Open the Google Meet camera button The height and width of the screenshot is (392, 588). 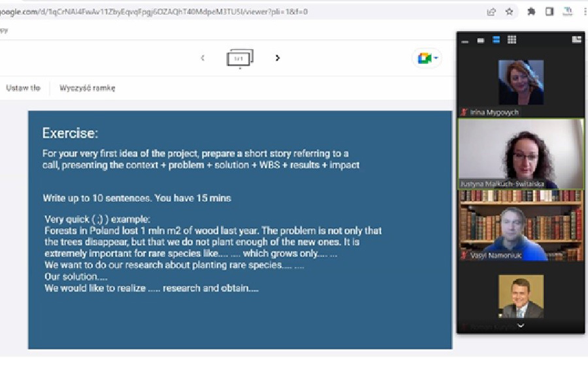(x=425, y=58)
